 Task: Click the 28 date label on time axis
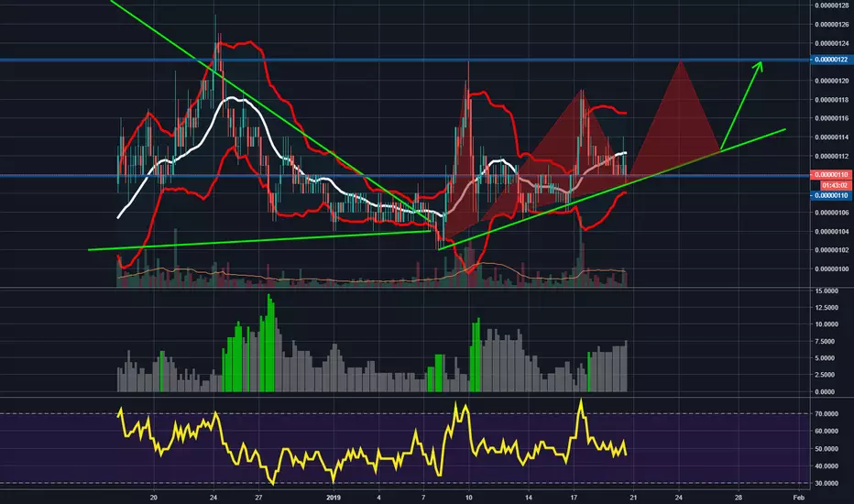(x=739, y=498)
